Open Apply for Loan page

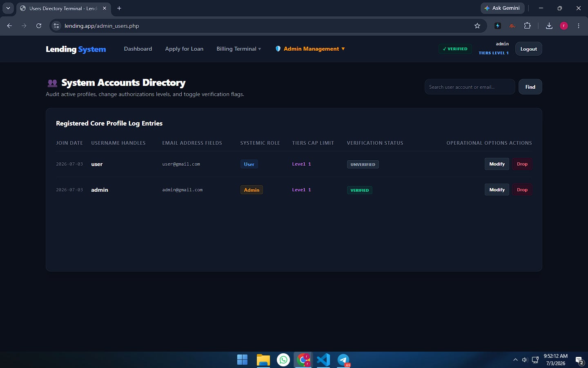pyautogui.click(x=184, y=49)
